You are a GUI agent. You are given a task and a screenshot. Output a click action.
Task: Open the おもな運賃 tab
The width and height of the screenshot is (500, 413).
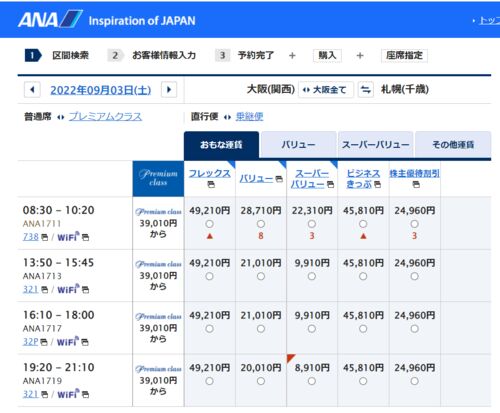pos(221,145)
